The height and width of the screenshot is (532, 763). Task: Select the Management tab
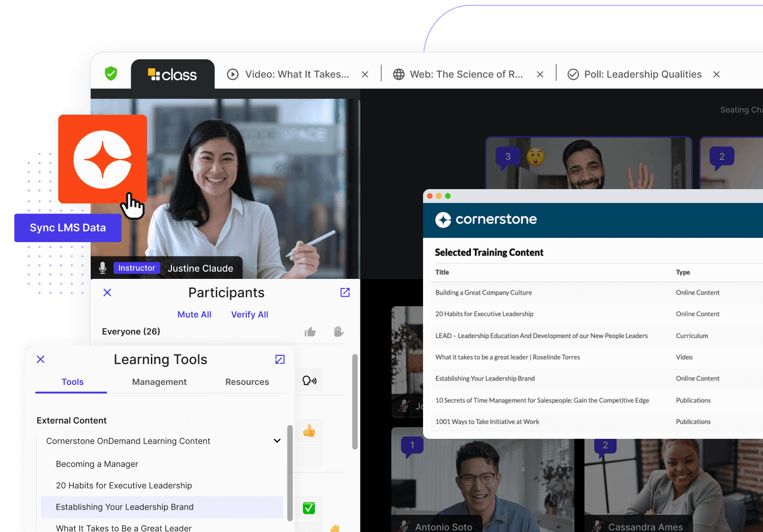(159, 382)
